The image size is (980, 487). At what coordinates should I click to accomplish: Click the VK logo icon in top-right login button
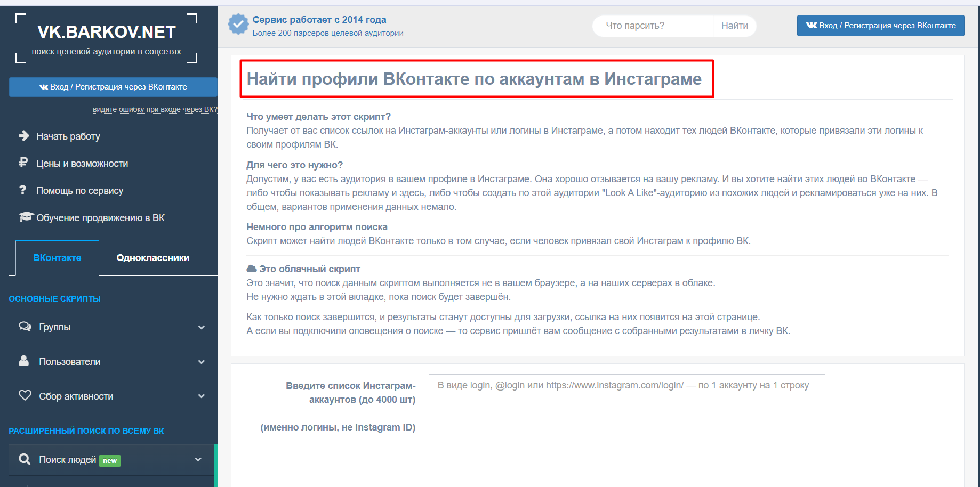click(x=812, y=25)
